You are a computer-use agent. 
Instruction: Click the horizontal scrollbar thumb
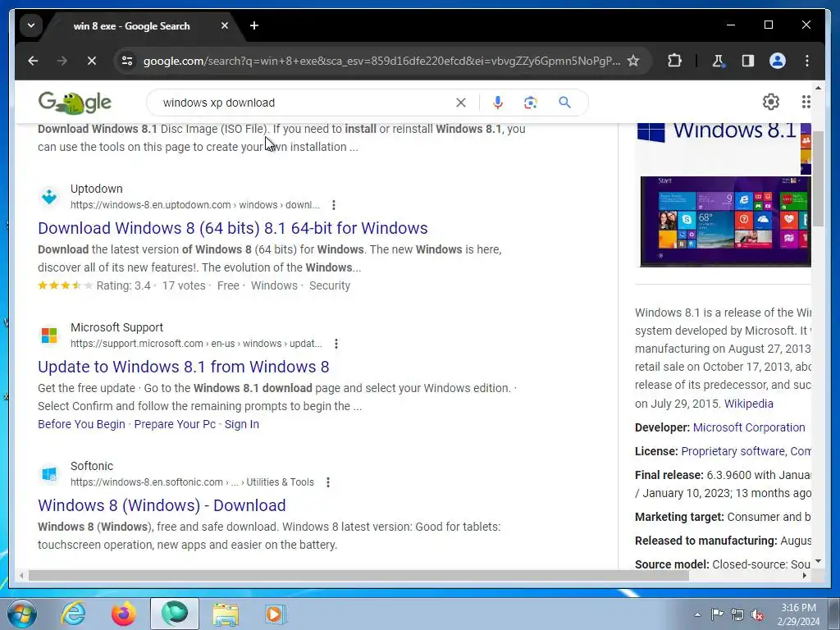tap(358, 576)
